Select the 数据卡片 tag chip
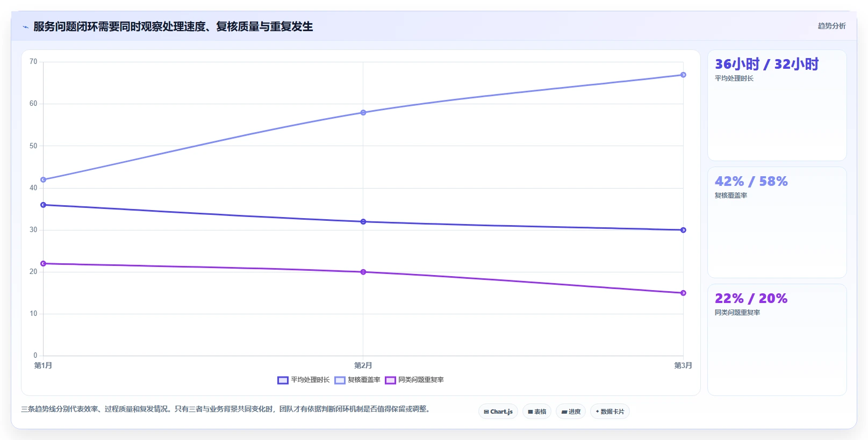 click(610, 412)
